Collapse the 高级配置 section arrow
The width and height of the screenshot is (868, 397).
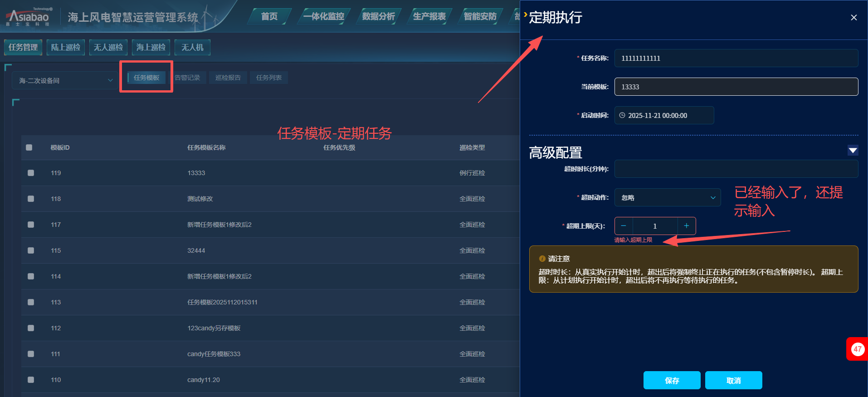853,151
